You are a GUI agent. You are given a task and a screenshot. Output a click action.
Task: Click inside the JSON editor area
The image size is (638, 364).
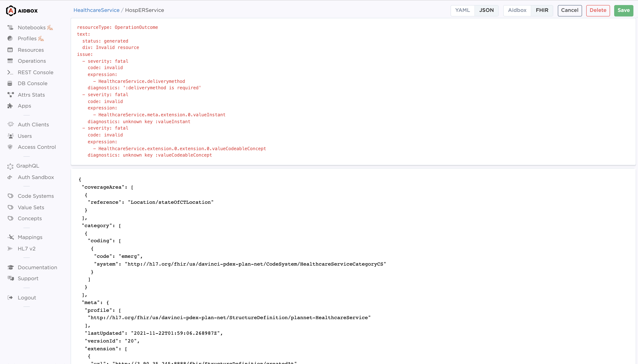pos(300,250)
